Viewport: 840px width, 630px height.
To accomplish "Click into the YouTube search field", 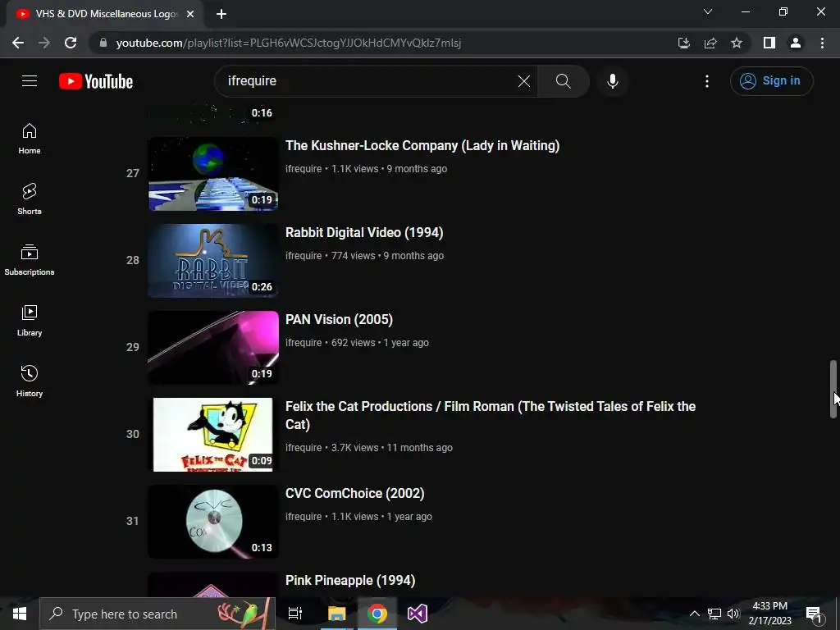I will coord(370,81).
